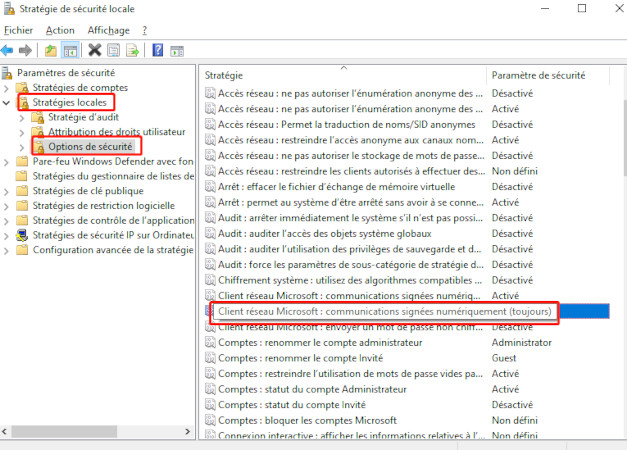Screen dimensions: 627x450
Task: Click the Administrator value cell
Action: click(x=521, y=343)
